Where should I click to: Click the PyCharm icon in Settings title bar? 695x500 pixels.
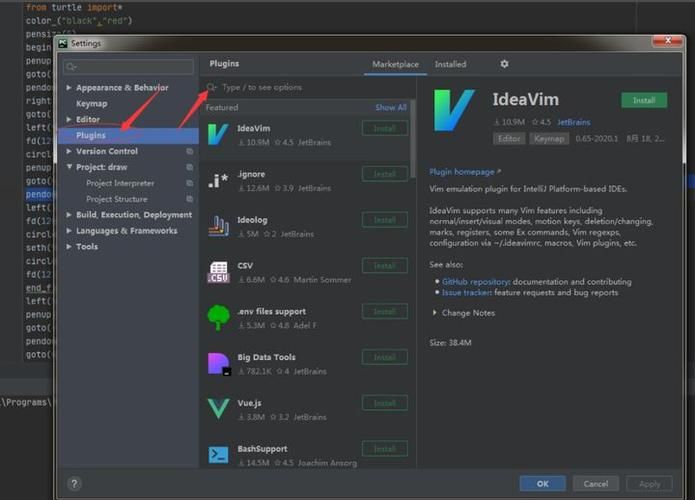63,43
